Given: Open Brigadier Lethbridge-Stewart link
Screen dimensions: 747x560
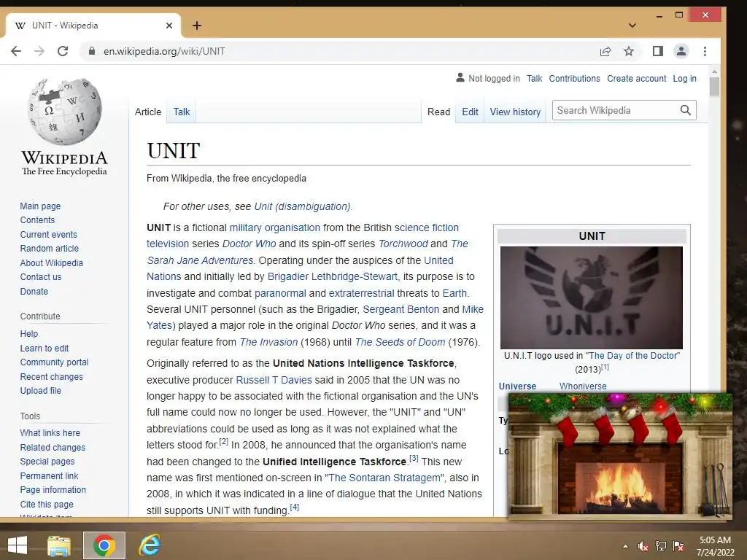Looking at the screenshot, I should coord(333,276).
